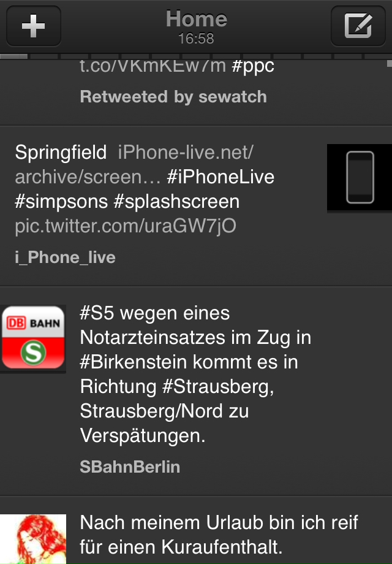Select the Kuraufenthalt tweet text
The image size is (392, 564).
tap(219, 535)
